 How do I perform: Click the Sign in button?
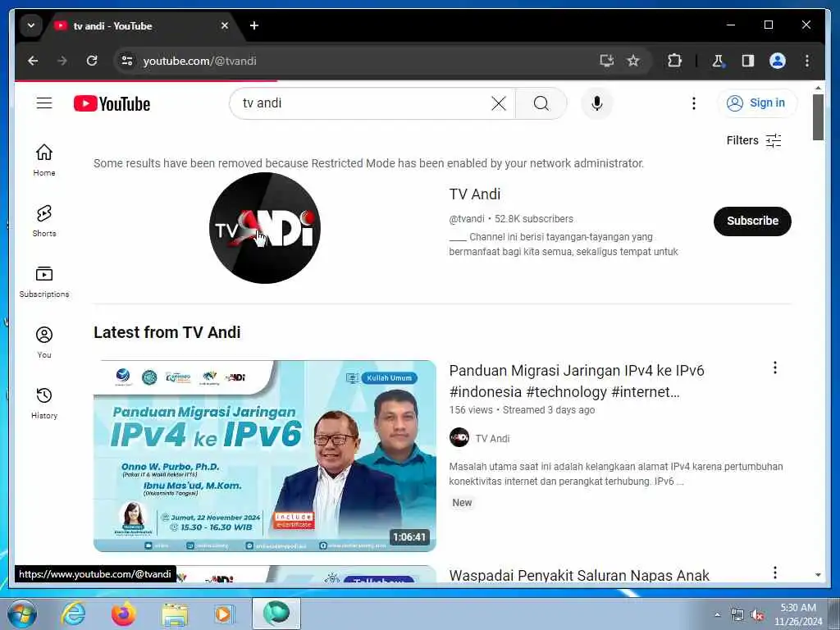point(757,103)
